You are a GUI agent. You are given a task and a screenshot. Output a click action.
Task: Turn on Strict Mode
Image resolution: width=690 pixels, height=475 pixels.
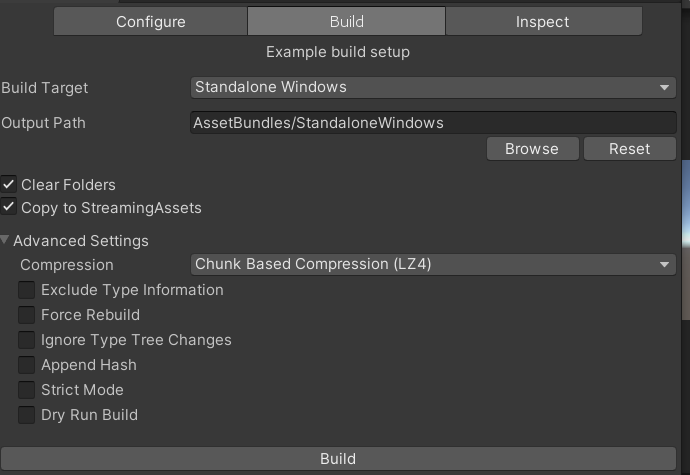pos(27,390)
